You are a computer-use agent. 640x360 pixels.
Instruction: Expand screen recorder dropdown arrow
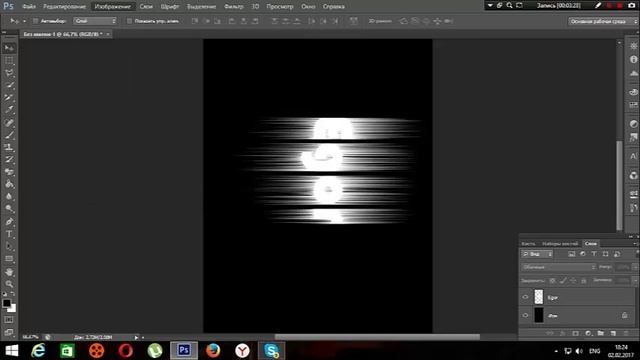pyautogui.click(x=490, y=5)
